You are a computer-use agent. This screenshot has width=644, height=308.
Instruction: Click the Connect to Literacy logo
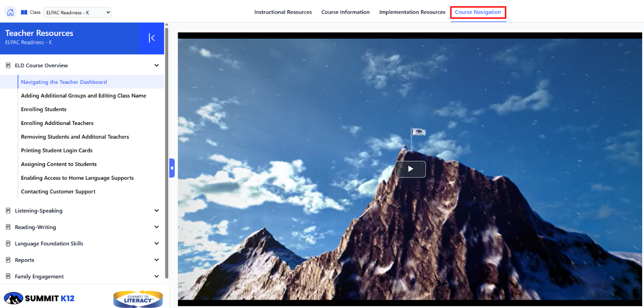coord(138,299)
